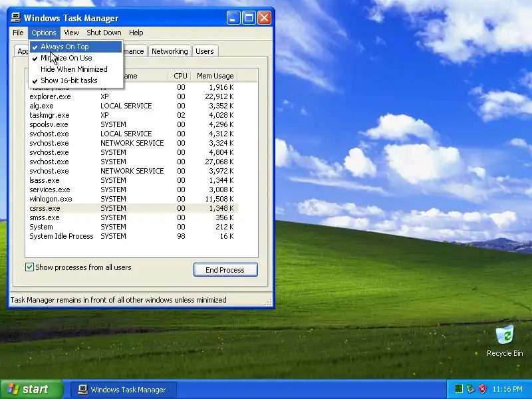Click the window resize grip corner

pyautogui.click(x=268, y=302)
